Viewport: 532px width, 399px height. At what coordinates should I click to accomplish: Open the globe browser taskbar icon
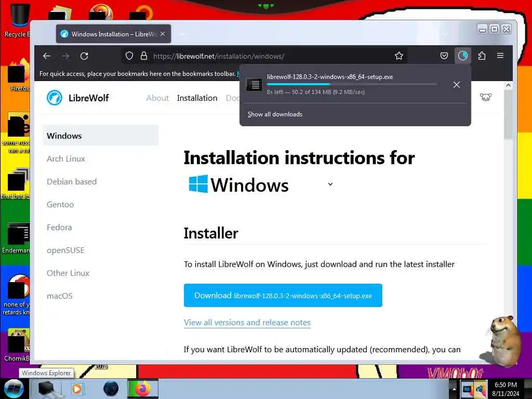[111, 389]
